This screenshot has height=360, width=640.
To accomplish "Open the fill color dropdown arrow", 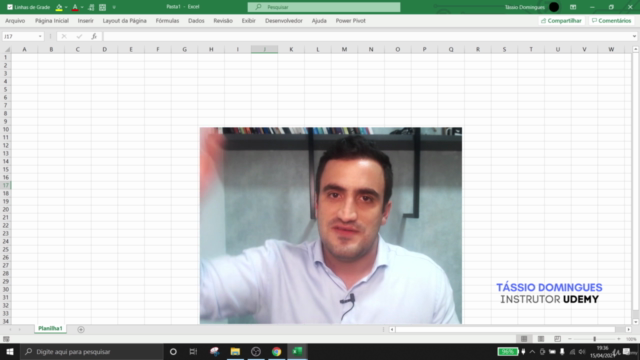I will [x=66, y=7].
